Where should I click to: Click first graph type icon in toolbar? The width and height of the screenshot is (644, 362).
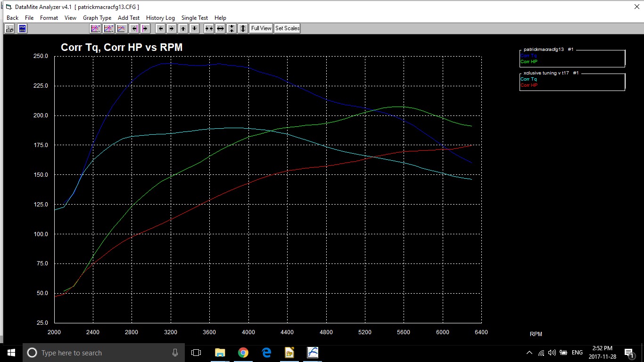(95, 28)
